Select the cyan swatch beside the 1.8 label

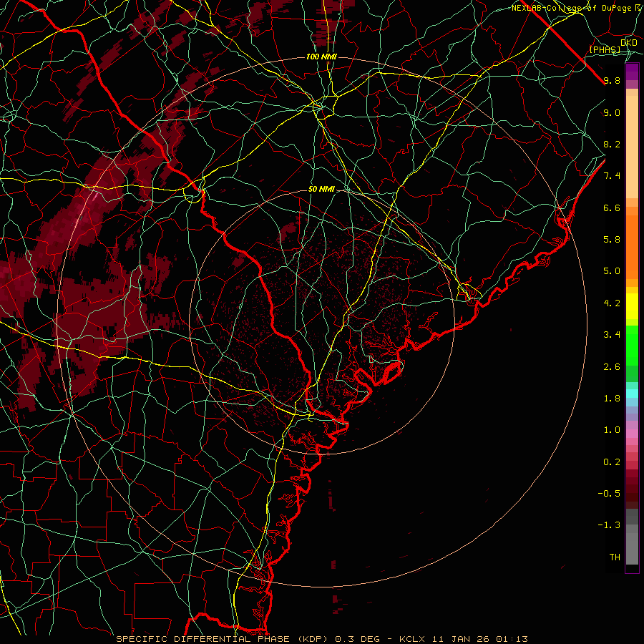[632, 394]
